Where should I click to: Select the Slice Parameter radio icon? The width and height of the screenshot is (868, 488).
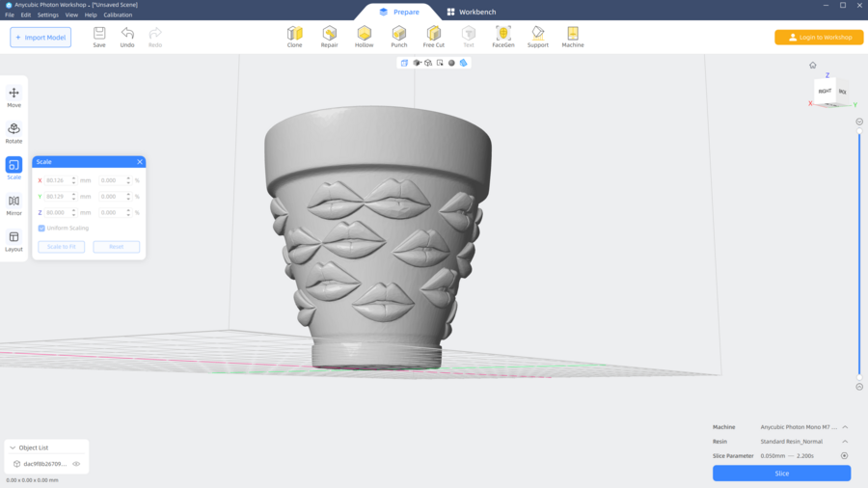tap(845, 456)
